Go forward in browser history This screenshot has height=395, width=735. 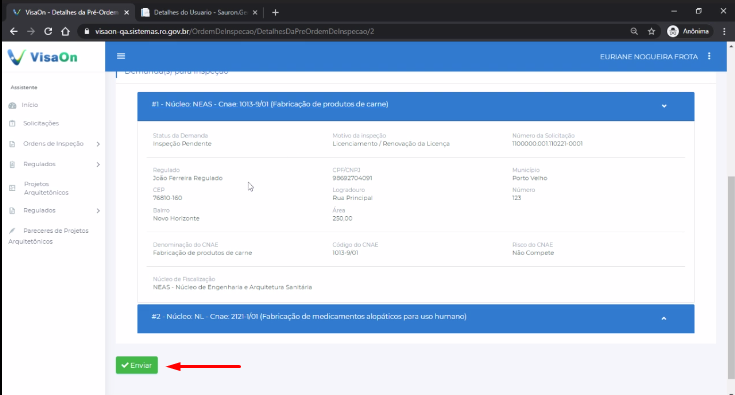point(31,31)
